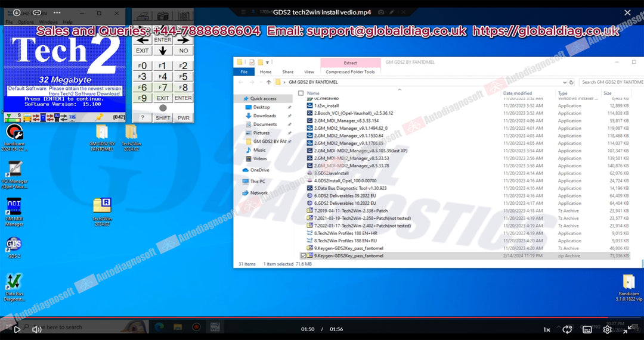Click the left arrow key on Tech2 keypad
Image resolution: width=644 pixels, height=340 pixels.
click(143, 40)
